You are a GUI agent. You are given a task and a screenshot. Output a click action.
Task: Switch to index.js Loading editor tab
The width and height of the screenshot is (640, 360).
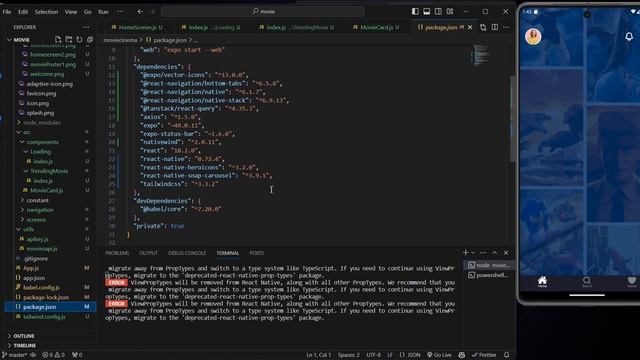[211, 27]
